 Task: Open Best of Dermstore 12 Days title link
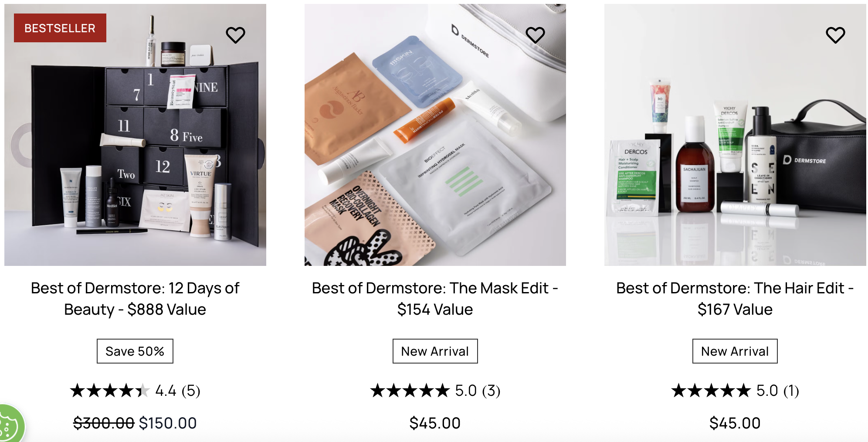coord(135,299)
